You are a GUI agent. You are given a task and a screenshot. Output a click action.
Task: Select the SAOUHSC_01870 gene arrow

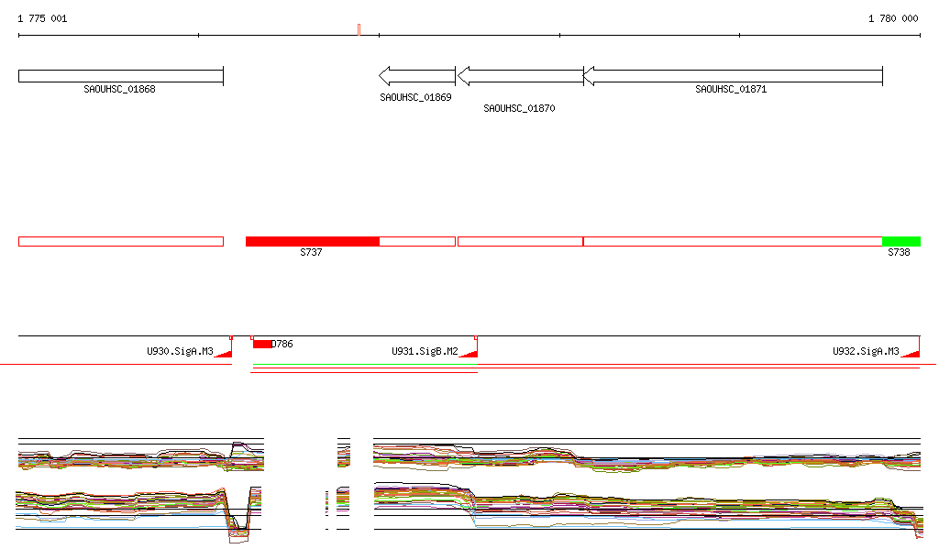520,76
